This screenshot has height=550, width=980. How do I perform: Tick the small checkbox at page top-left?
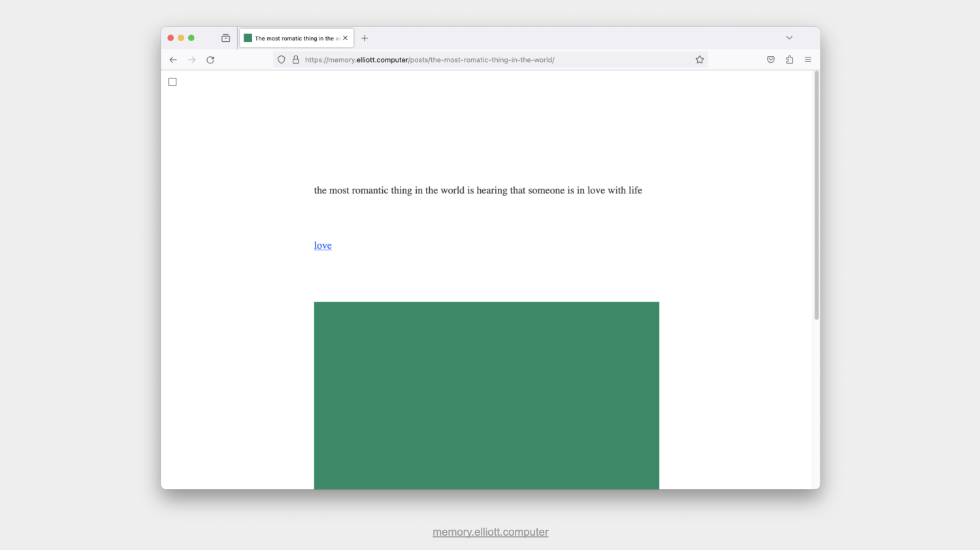pyautogui.click(x=172, y=82)
